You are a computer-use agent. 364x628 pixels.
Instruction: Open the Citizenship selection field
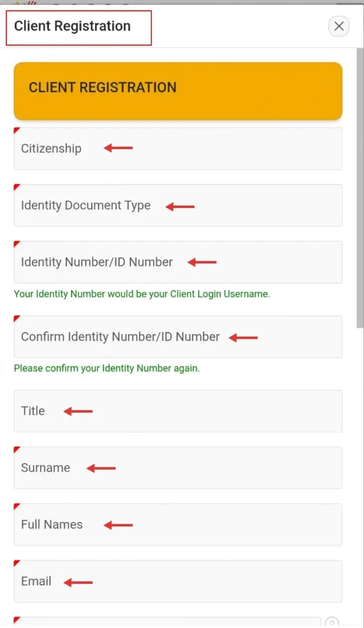point(178,148)
